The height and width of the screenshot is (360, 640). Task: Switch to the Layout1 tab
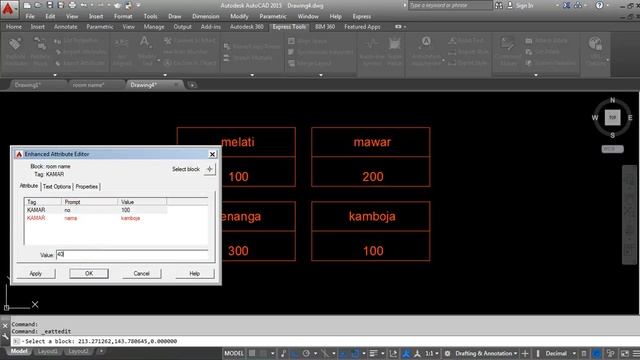(48, 351)
